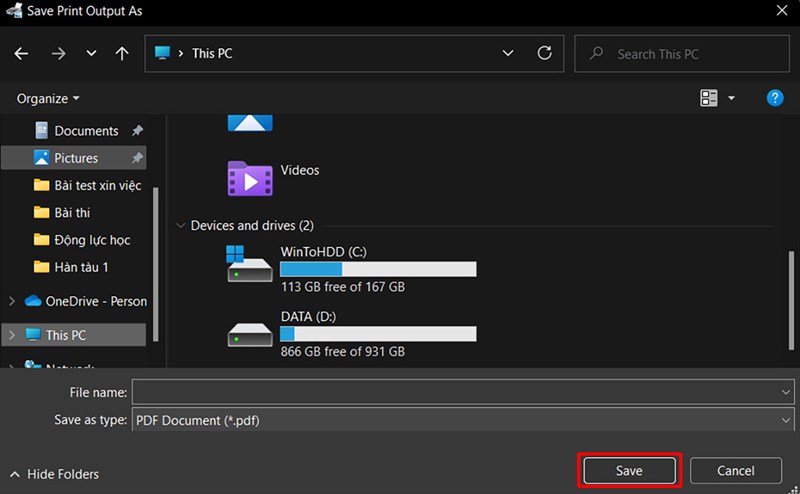Click the Videos folder icon

pos(249,179)
